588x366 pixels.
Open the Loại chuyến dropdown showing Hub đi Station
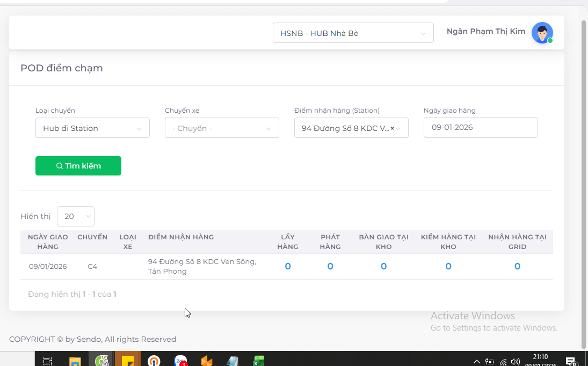[92, 128]
